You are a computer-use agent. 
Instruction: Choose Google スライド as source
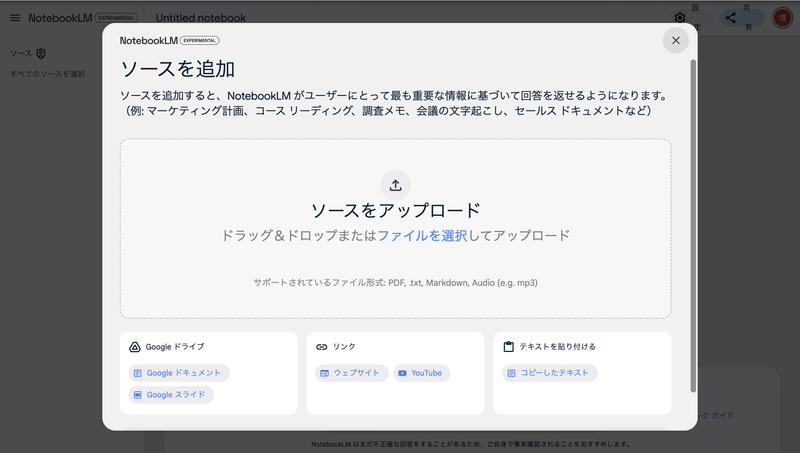[171, 395]
